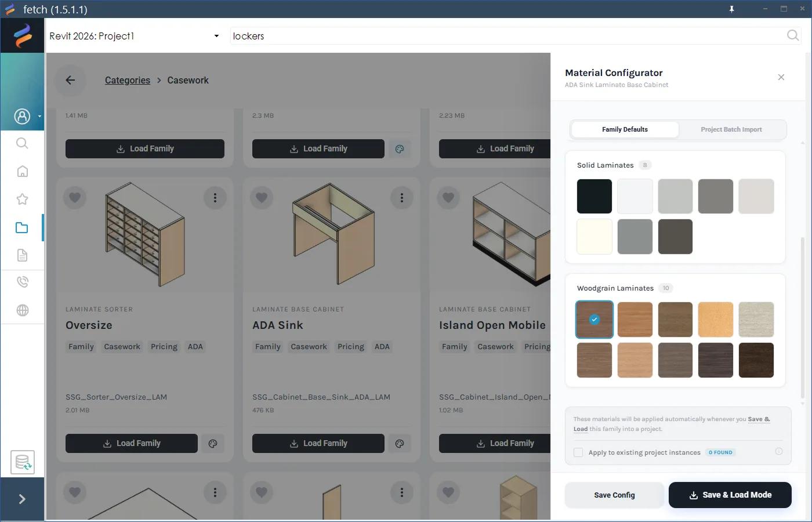The image size is (812, 522).
Task: Click Save Config button
Action: click(614, 495)
